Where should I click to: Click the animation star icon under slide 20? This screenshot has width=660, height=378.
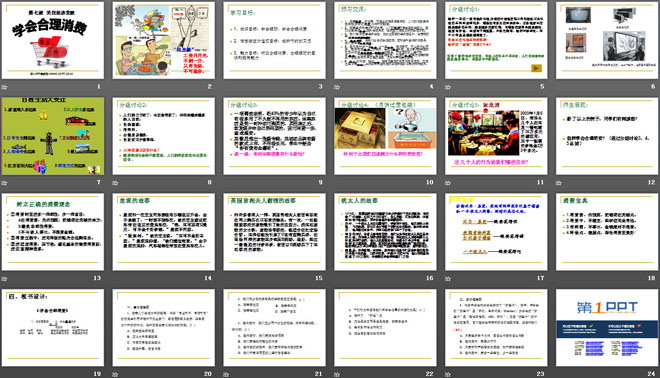(115, 374)
